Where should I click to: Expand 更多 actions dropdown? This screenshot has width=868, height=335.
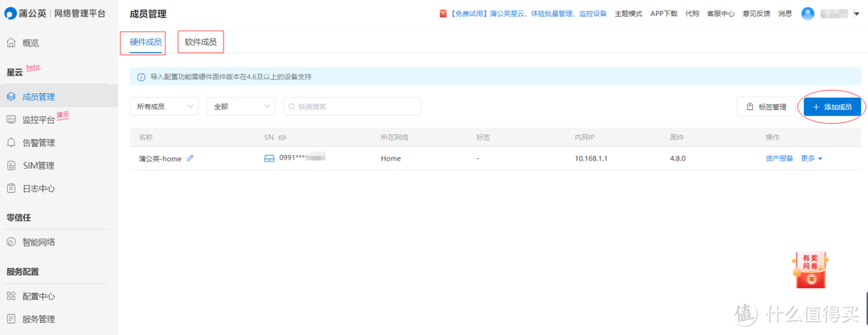(x=812, y=158)
